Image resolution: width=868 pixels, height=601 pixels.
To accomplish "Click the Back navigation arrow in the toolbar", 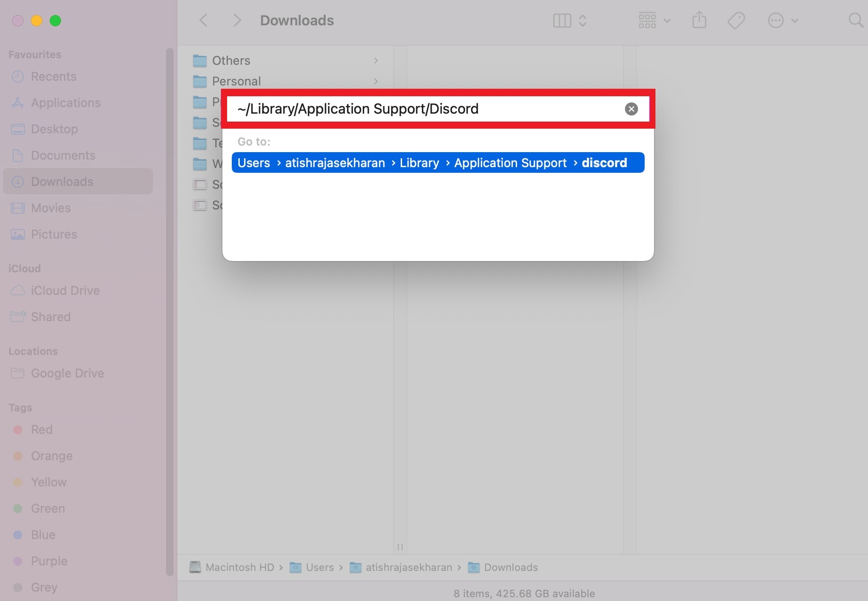I will (x=203, y=20).
